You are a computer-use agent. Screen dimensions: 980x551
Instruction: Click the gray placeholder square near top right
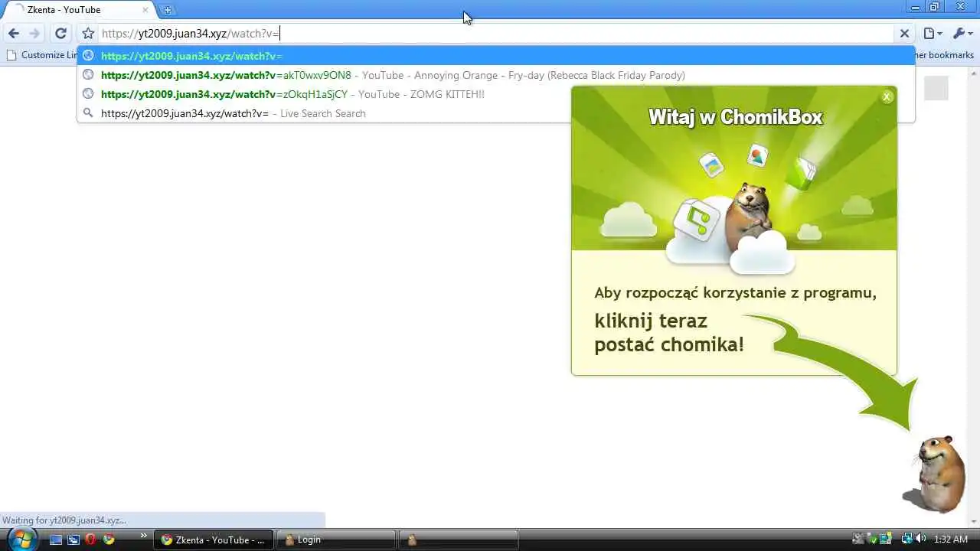[936, 88]
